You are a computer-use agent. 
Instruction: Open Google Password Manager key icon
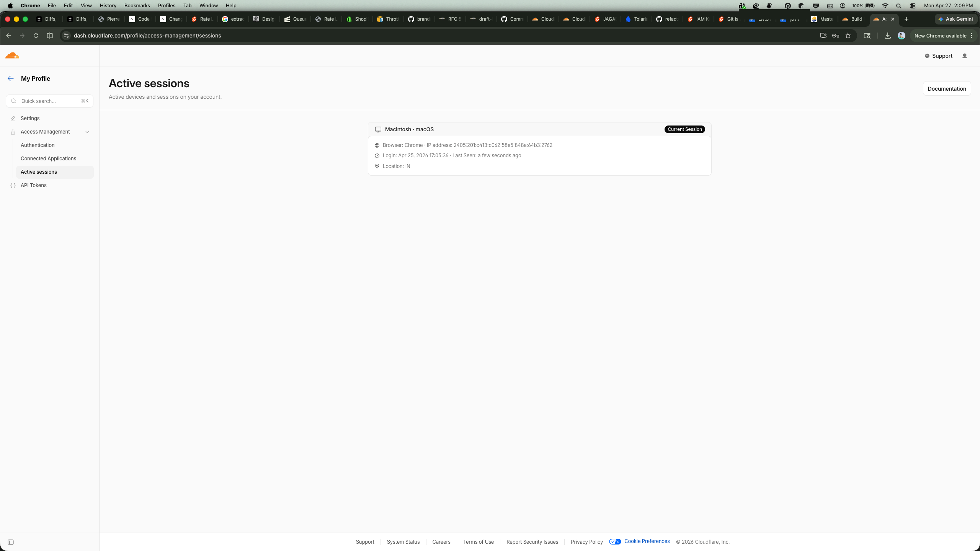(836, 36)
